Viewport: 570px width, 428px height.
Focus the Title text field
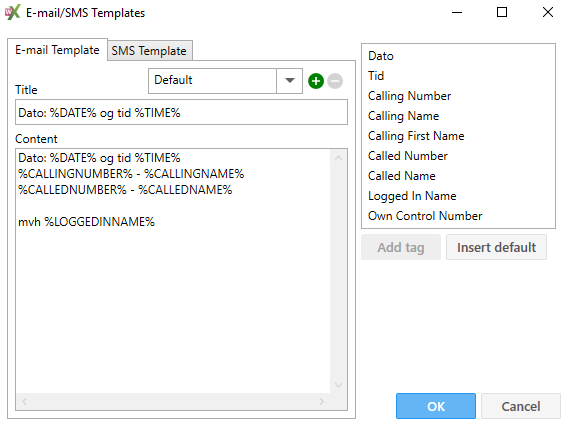[x=181, y=113]
